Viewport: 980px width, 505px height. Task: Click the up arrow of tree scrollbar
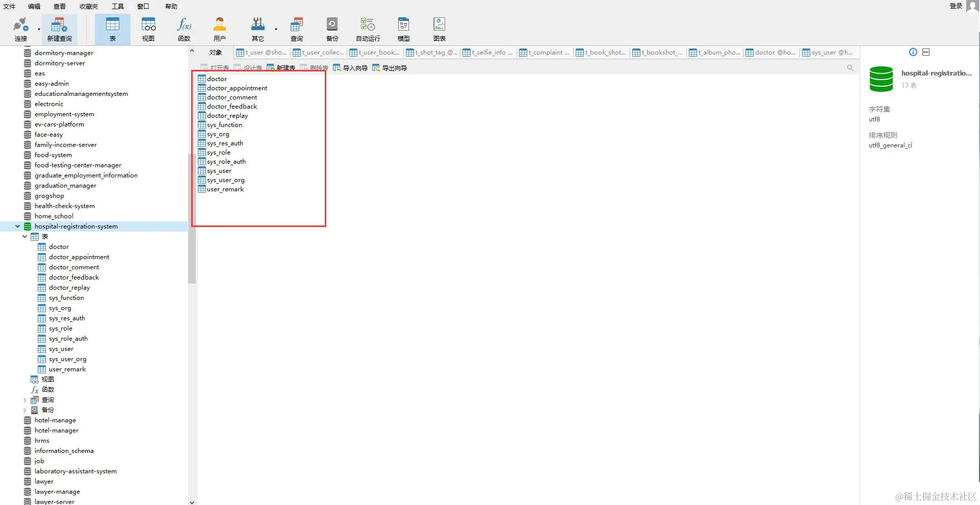192,50
